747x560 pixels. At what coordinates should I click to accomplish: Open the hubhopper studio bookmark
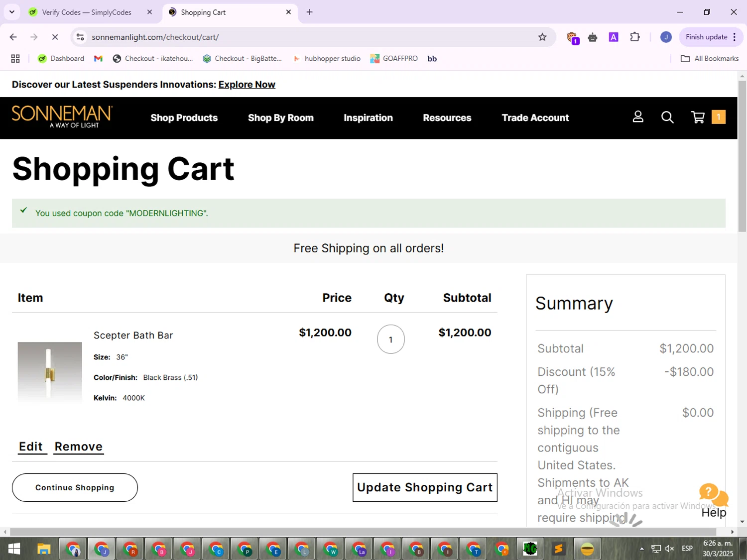(x=327, y=59)
